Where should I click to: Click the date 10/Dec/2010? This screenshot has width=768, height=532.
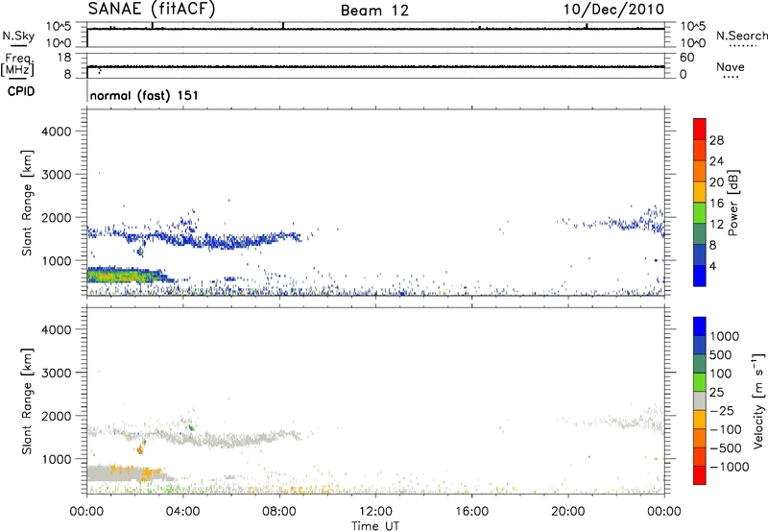613,10
